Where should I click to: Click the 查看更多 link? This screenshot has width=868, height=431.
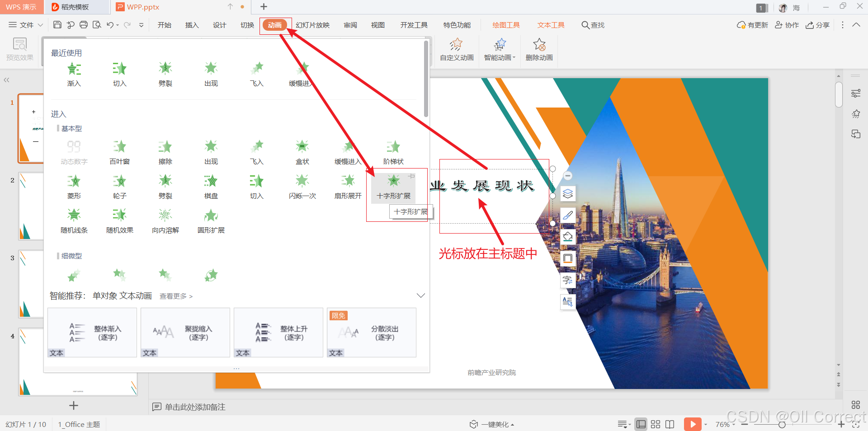176,296
